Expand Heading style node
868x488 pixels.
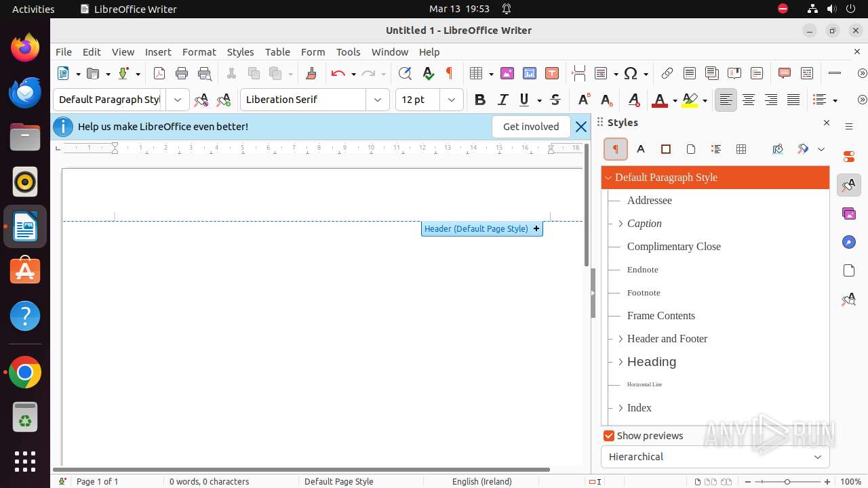(x=620, y=362)
